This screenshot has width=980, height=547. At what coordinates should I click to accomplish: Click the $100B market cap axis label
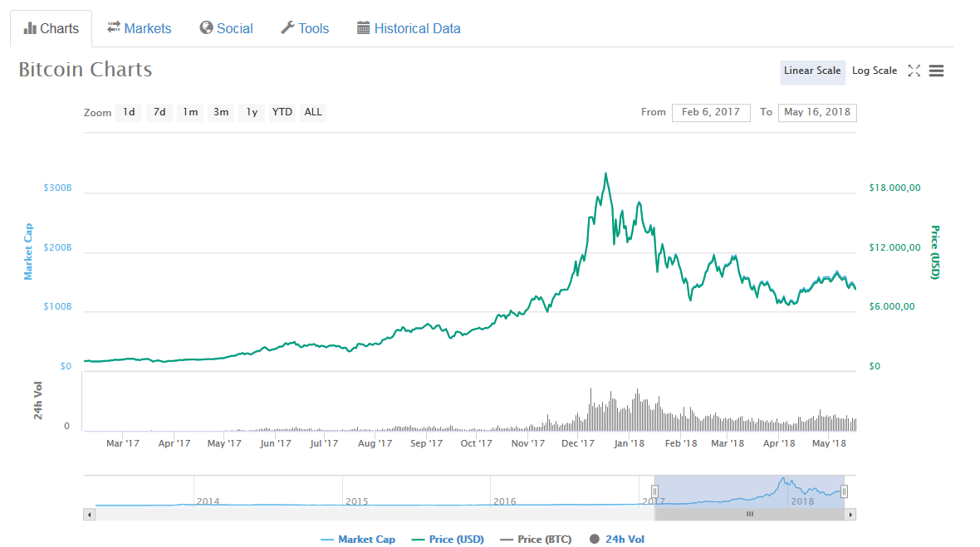(57, 306)
